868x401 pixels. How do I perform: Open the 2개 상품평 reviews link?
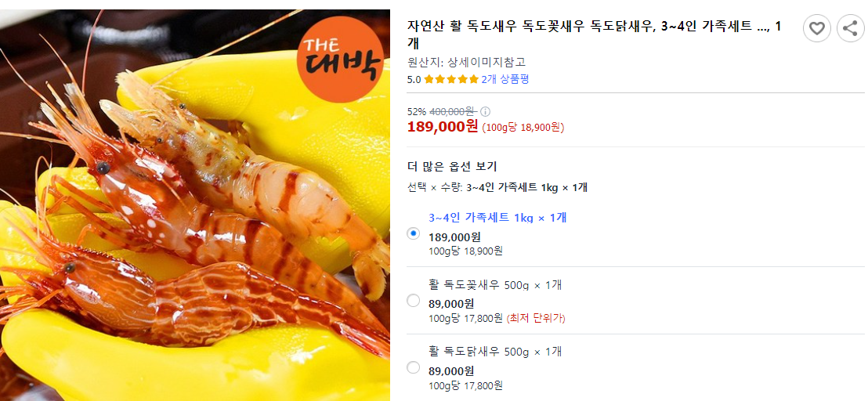click(x=505, y=79)
